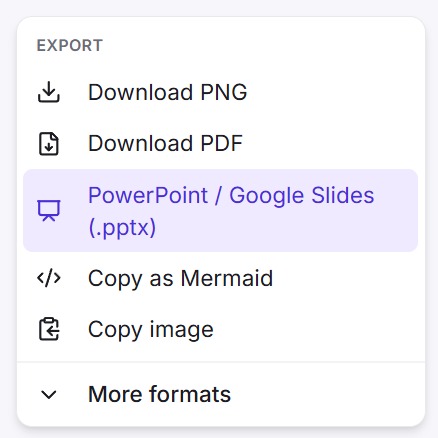Click the EXPORT section heading
This screenshot has height=438, width=438.
[x=70, y=46]
